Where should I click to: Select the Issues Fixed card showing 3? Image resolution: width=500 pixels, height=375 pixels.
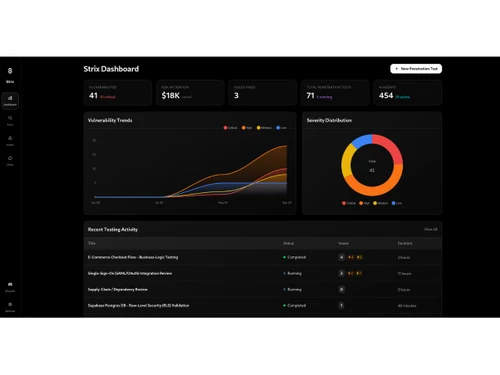[x=263, y=93]
